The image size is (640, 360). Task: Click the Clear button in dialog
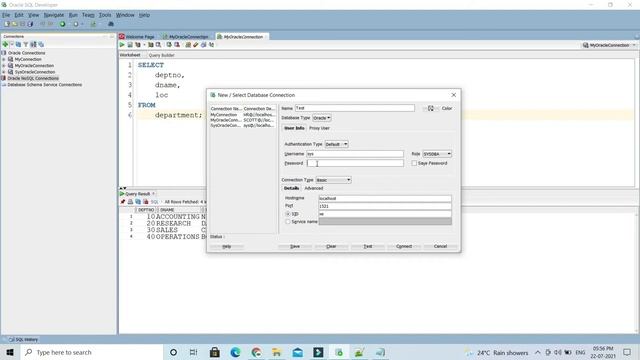tap(331, 247)
